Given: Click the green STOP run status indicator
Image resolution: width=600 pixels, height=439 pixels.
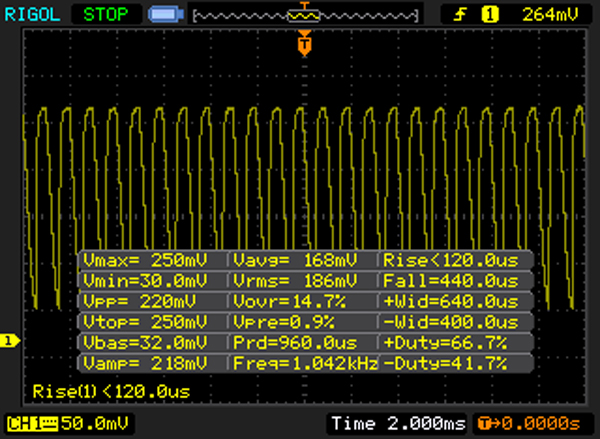Looking at the screenshot, I should click(108, 14).
